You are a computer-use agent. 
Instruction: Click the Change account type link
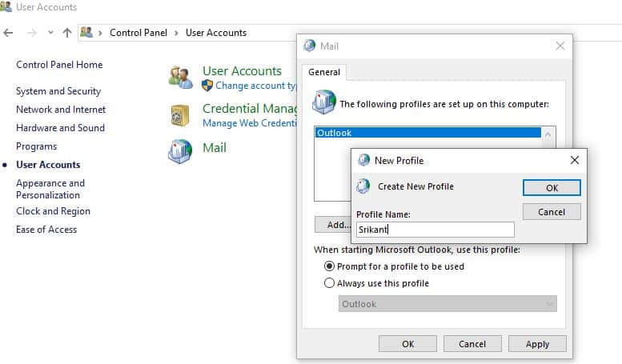pos(255,86)
